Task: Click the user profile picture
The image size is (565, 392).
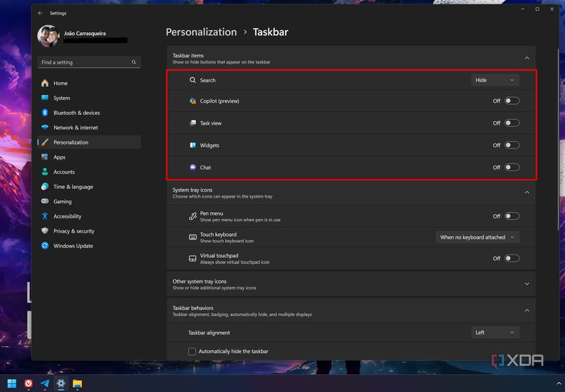Action: coord(49,36)
